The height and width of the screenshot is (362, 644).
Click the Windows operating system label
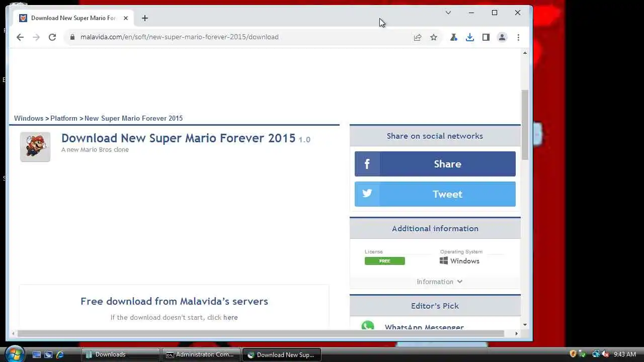(x=460, y=261)
